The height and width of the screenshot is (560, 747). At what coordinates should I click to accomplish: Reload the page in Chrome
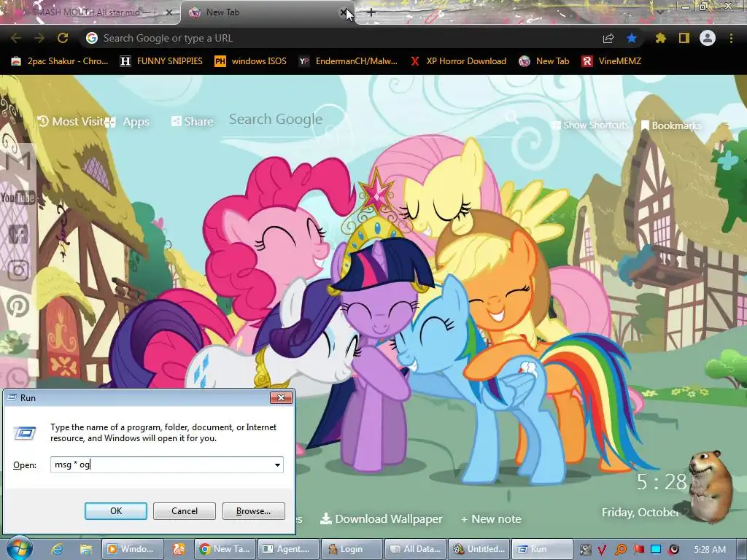(63, 38)
